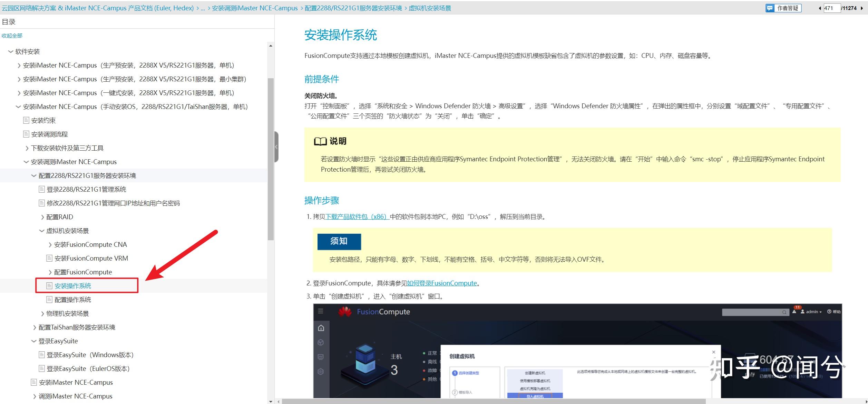Viewport: 868px width, 404px height.
Task: Click the Huawei logo next to FusionCompute
Action: coord(344,312)
